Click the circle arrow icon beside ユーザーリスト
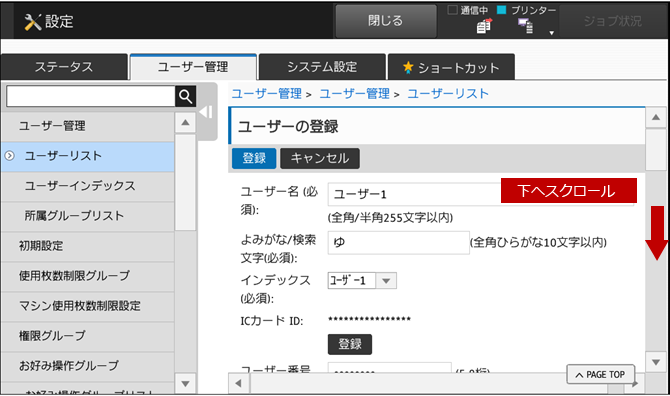Viewport: 670px width, 396px height. point(9,156)
